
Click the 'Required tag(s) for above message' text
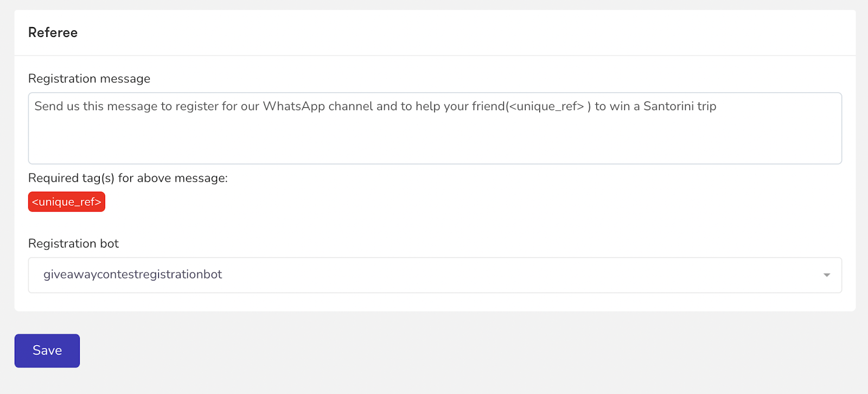pos(128,178)
